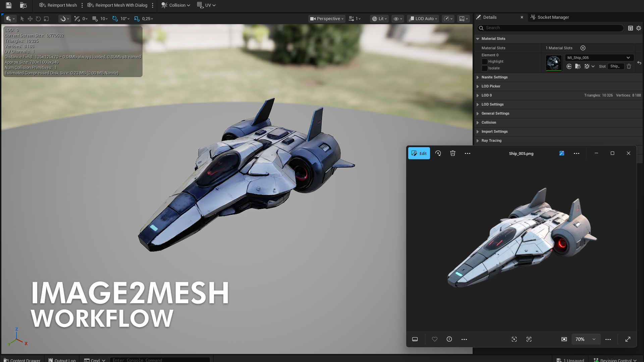Click the Edit button in Photos
The width and height of the screenshot is (644, 362).
(x=419, y=153)
